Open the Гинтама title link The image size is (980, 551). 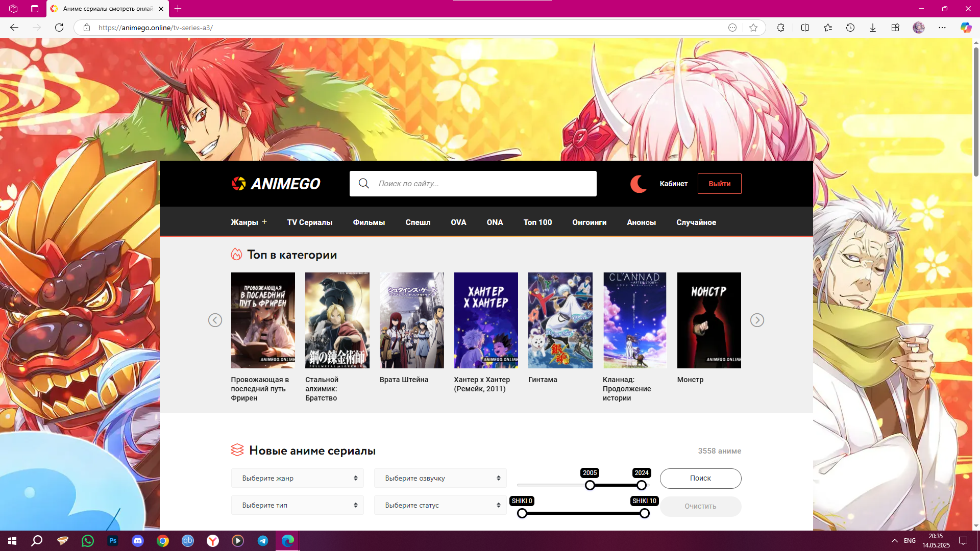[543, 380]
